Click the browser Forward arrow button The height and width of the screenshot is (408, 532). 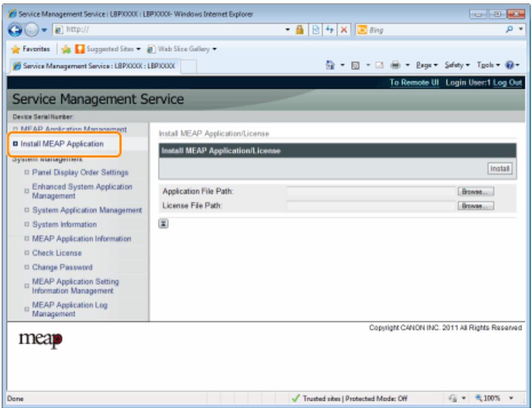point(32,30)
